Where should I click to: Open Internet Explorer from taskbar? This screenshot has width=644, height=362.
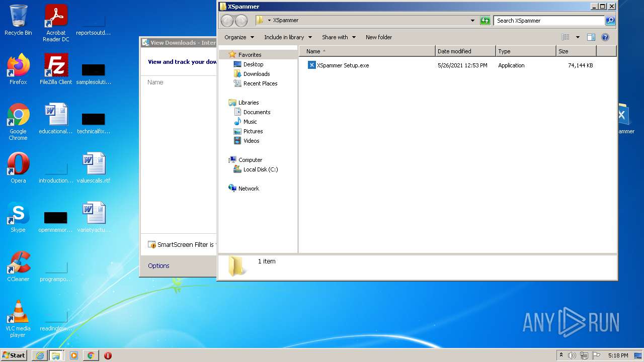[x=40, y=355]
